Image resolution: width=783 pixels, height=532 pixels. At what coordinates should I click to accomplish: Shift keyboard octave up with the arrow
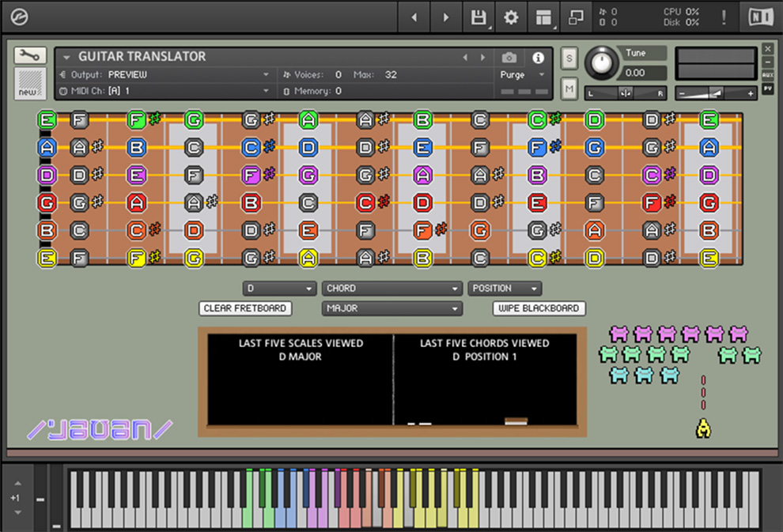(18, 483)
